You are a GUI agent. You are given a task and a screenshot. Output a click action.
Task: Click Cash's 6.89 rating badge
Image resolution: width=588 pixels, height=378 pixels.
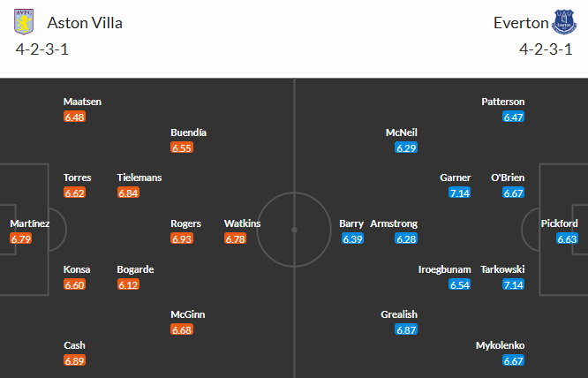(75, 360)
